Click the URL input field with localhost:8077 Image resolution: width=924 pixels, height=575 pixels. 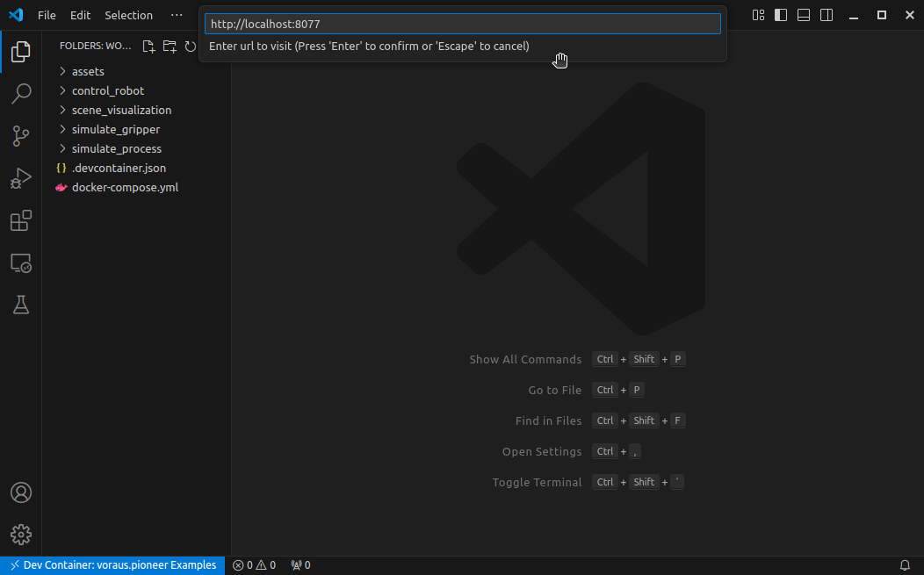(x=463, y=25)
